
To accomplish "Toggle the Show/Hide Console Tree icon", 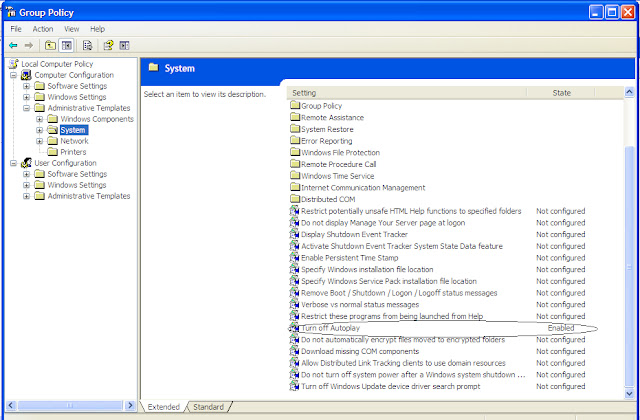I will (x=66, y=45).
